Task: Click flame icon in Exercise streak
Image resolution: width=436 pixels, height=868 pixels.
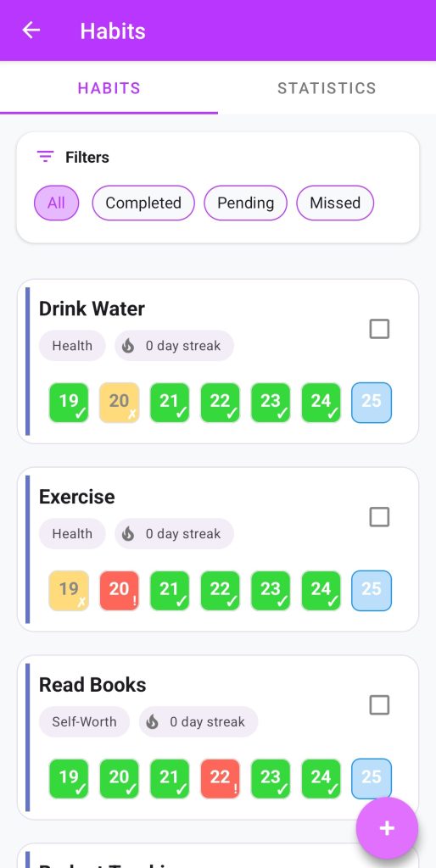Action: [129, 534]
